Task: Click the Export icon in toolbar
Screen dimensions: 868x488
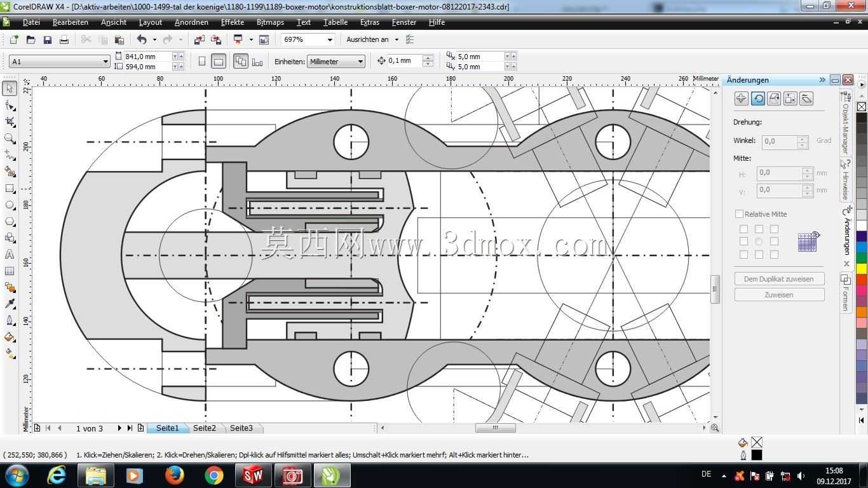Action: [216, 39]
